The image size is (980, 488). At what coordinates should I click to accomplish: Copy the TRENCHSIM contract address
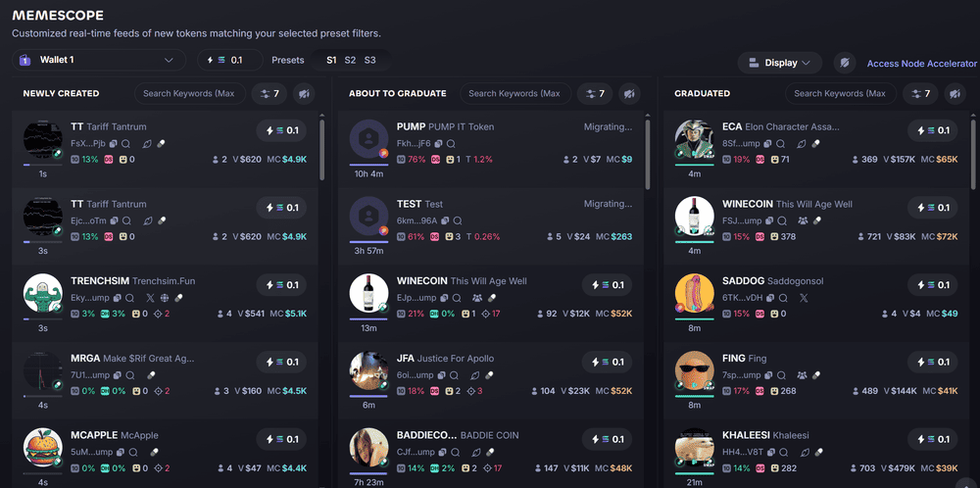115,298
